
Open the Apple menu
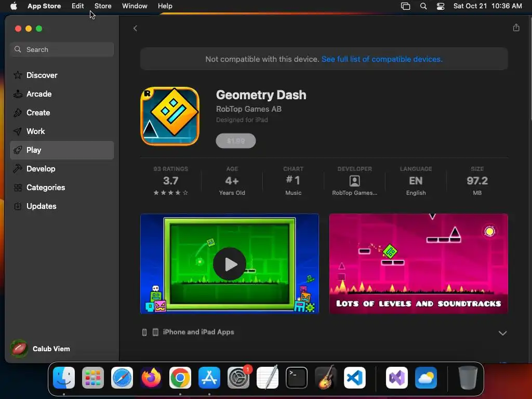click(x=14, y=6)
